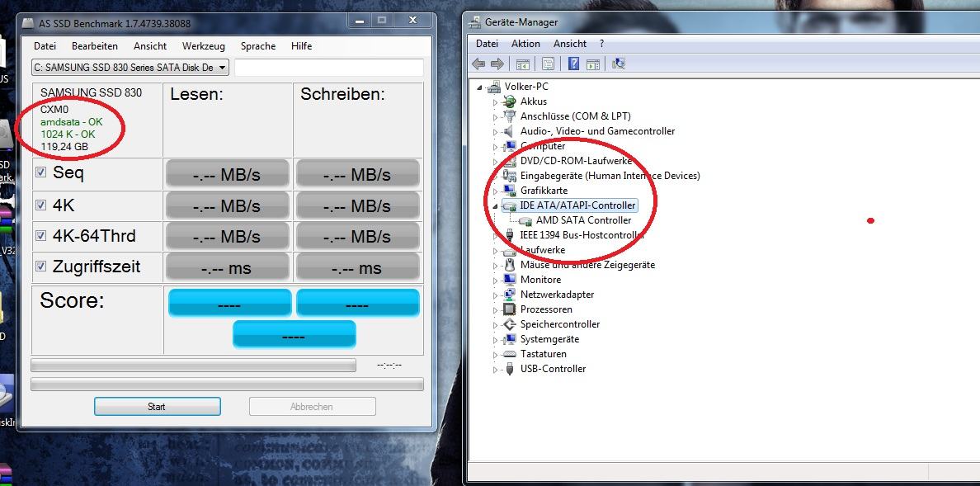The width and height of the screenshot is (980, 486).
Task: Click the total Score blue result box
Action: (x=294, y=335)
